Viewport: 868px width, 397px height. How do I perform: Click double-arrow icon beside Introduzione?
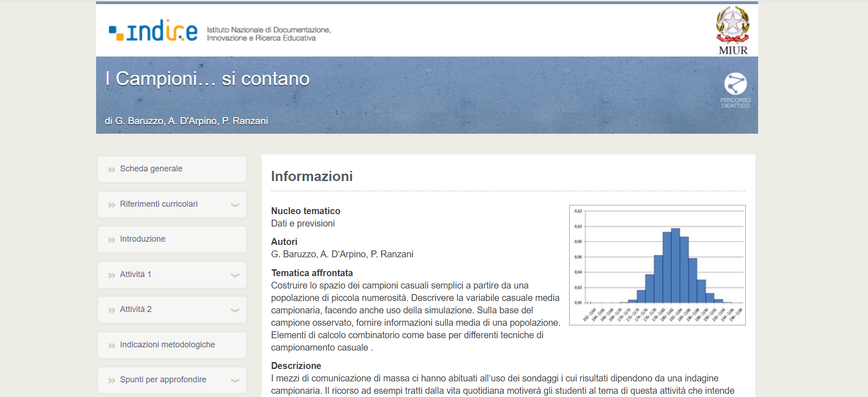coord(111,240)
